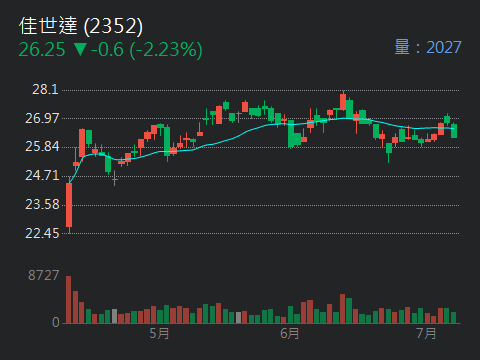Click the tallest red volume bar at chart start
The image size is (480, 360).
point(69,299)
